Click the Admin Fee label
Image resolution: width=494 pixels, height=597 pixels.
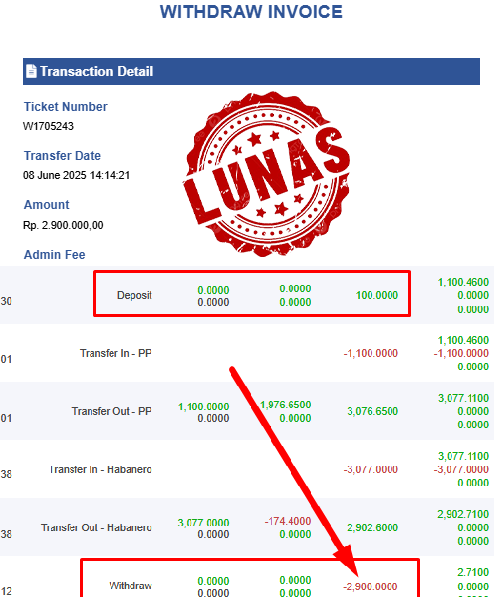(54, 254)
